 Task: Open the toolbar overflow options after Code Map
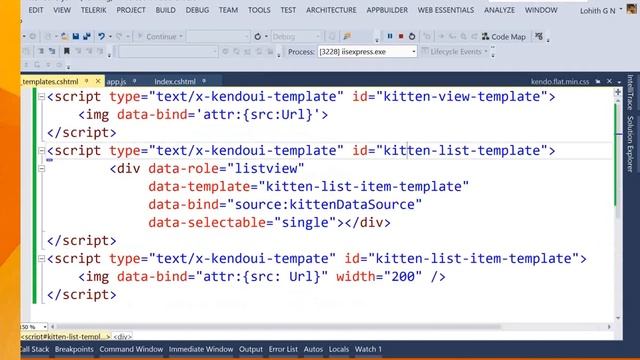548,40
